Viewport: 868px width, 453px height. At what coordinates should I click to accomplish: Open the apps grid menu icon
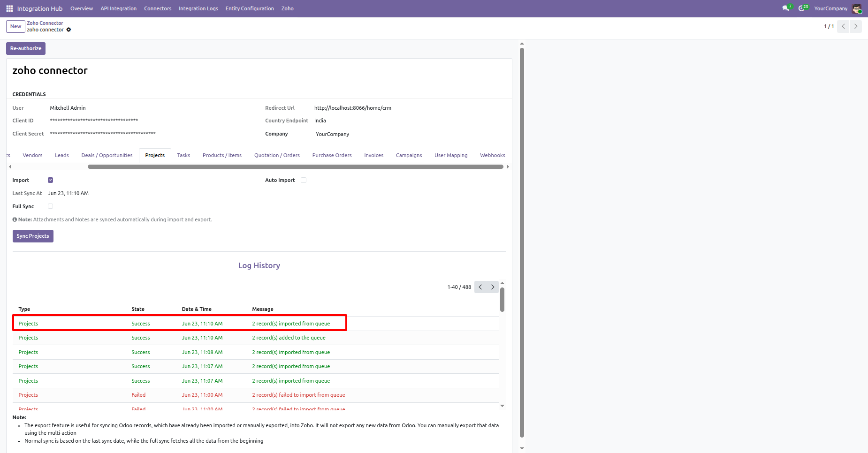tap(9, 8)
